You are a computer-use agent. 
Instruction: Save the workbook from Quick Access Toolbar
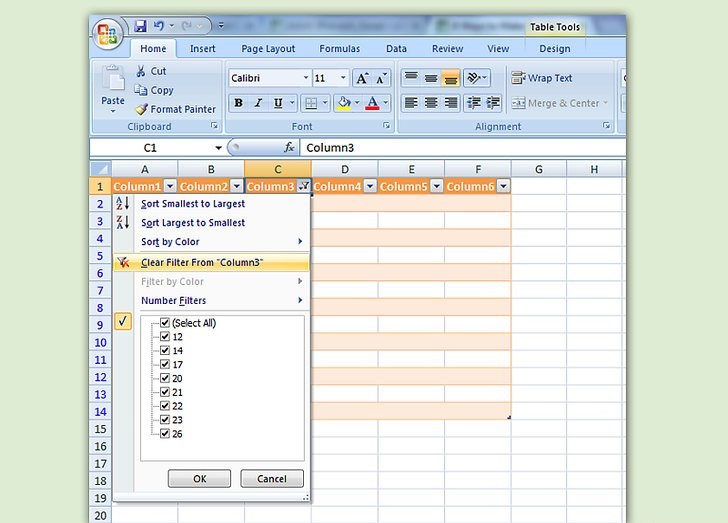point(140,26)
